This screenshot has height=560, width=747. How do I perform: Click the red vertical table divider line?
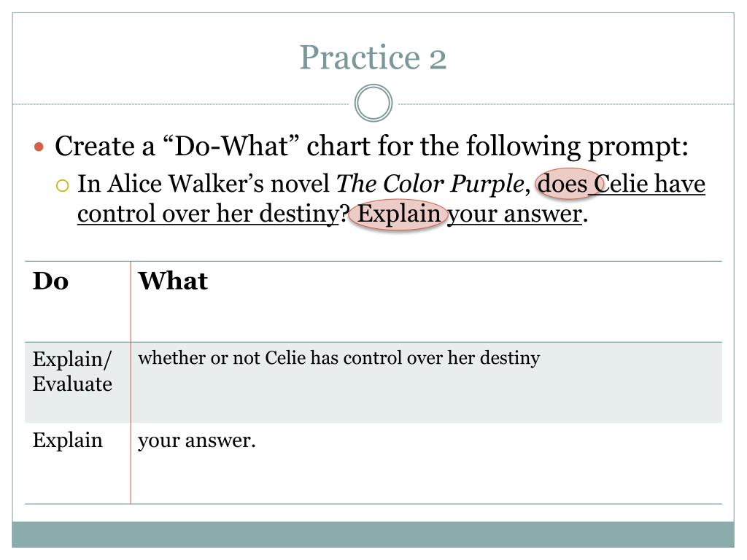[x=131, y=382]
